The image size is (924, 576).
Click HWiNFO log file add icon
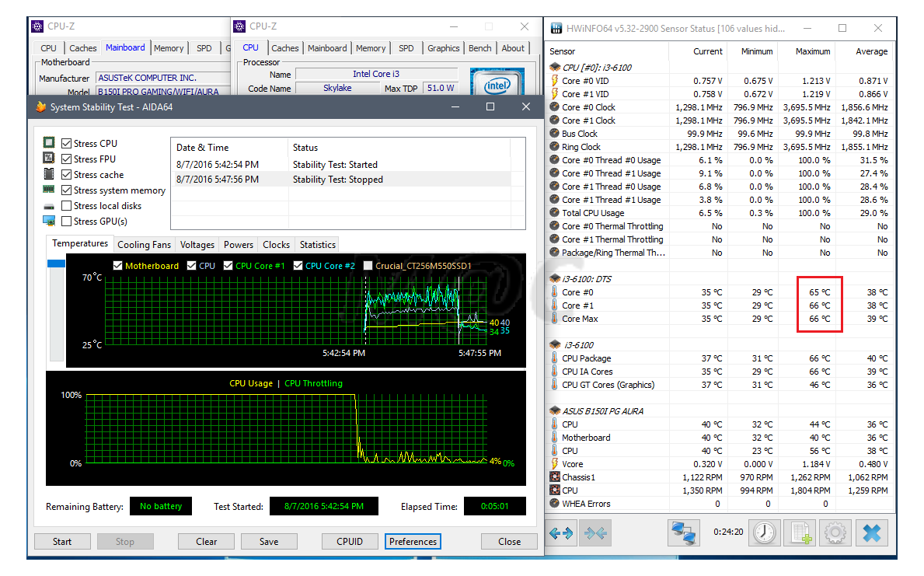point(800,533)
